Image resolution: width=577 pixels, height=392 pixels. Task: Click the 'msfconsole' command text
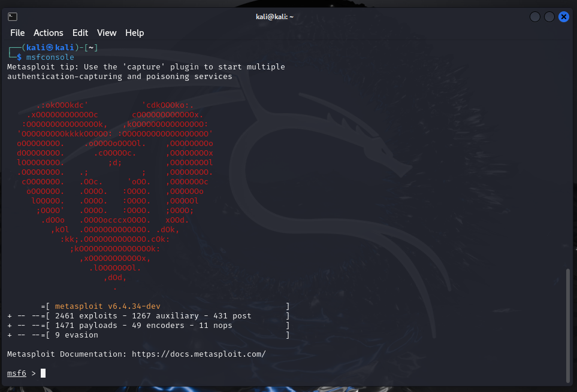click(50, 57)
